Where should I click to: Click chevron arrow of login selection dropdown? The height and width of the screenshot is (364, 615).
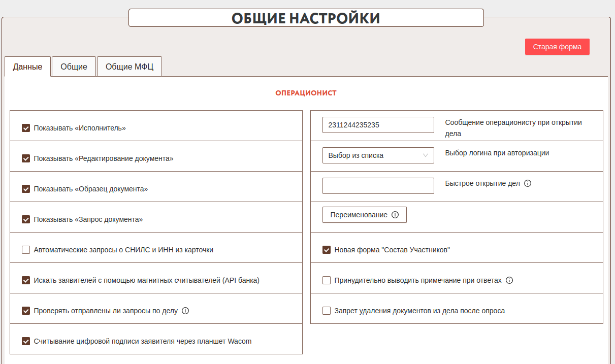pyautogui.click(x=426, y=155)
